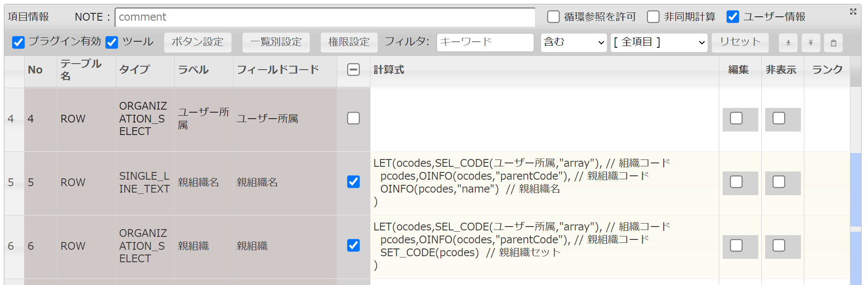This screenshot has height=285, width=868.
Task: Click the ラベル column header
Action: [204, 72]
